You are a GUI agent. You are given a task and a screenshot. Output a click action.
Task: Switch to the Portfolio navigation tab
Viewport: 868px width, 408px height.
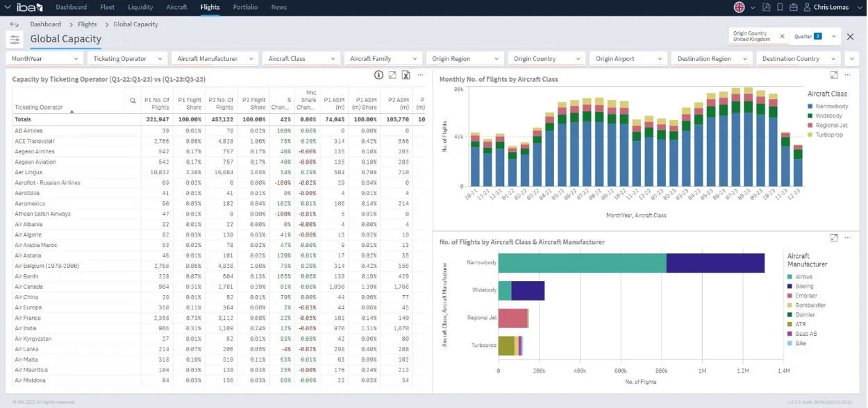[x=244, y=7]
